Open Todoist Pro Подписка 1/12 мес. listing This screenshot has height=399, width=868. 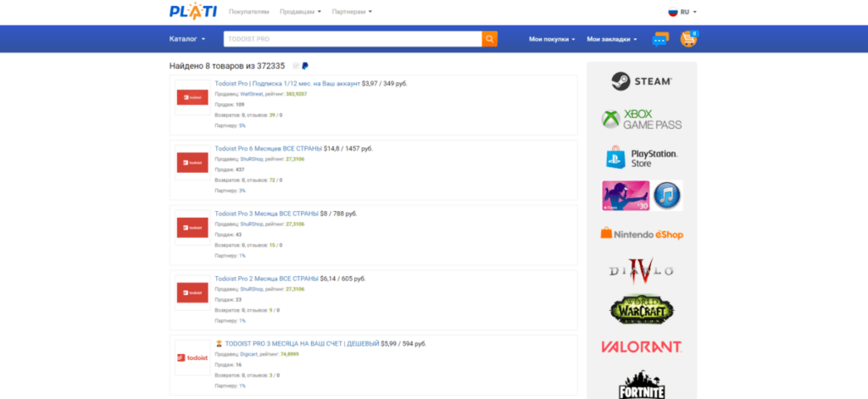click(287, 84)
